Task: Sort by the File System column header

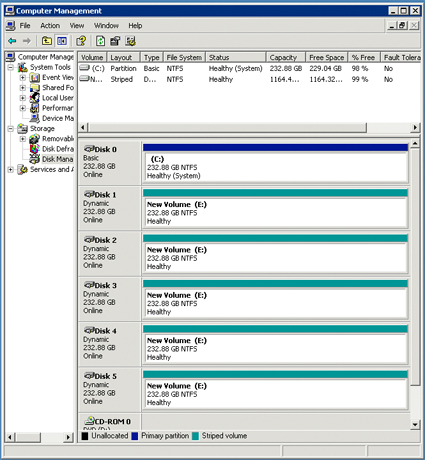Action: pyautogui.click(x=184, y=57)
